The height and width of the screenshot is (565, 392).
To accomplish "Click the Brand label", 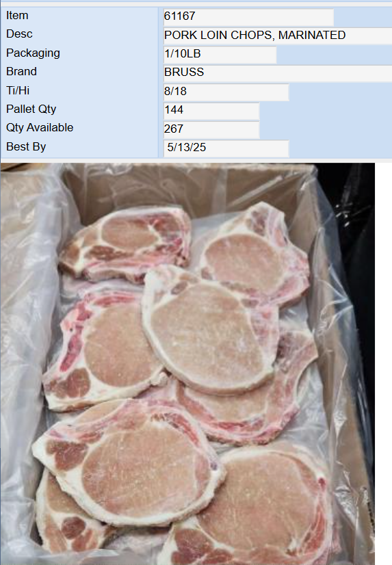I will pyautogui.click(x=21, y=71).
